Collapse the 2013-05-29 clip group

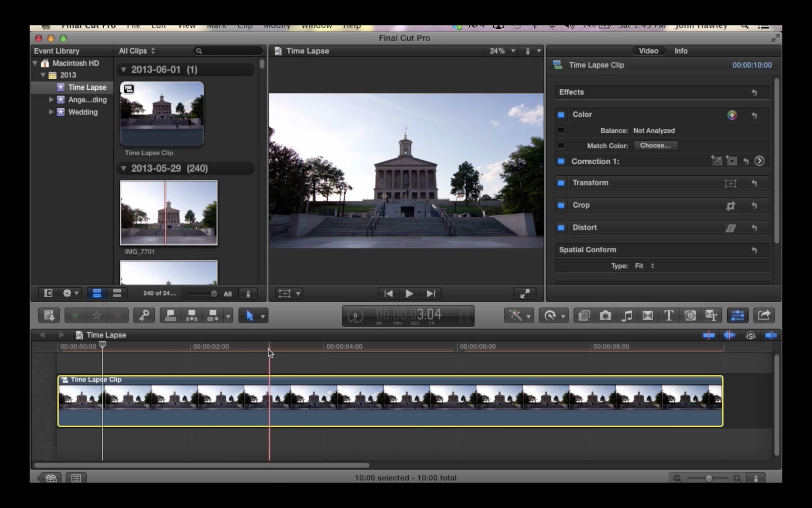pos(123,168)
